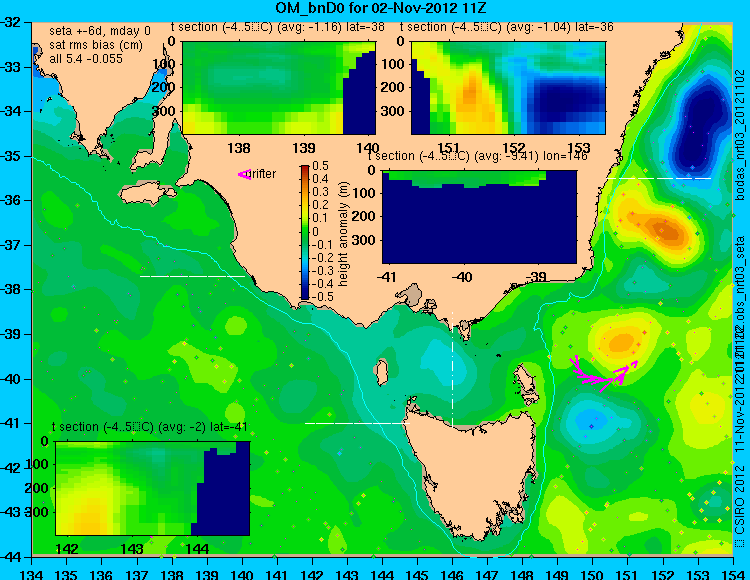Open the temperature section inset for lon=146

click(x=479, y=217)
